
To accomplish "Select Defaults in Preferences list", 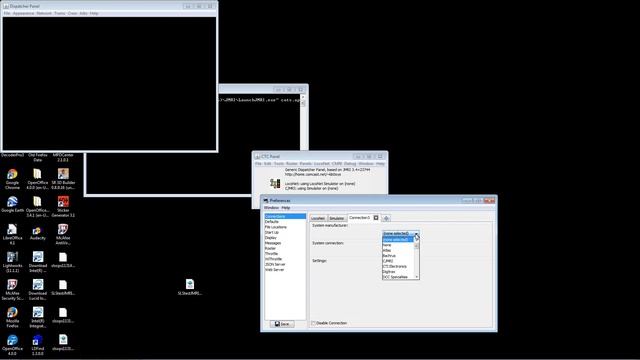I will point(285,222).
